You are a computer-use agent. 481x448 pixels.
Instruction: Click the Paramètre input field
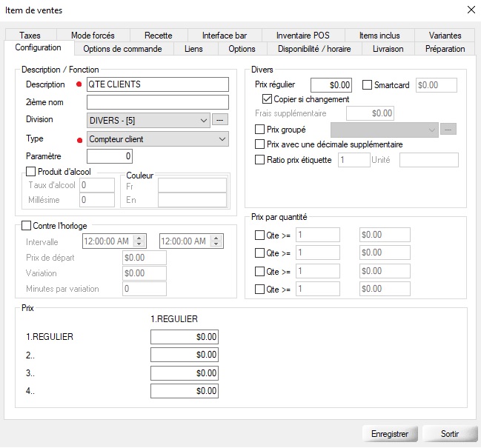coord(110,156)
